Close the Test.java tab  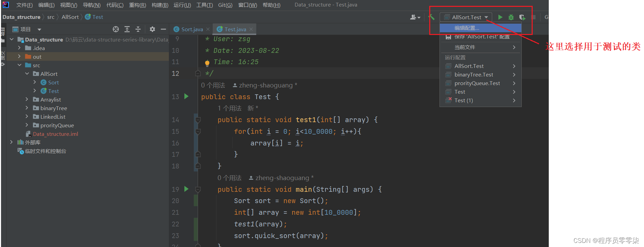point(251,29)
